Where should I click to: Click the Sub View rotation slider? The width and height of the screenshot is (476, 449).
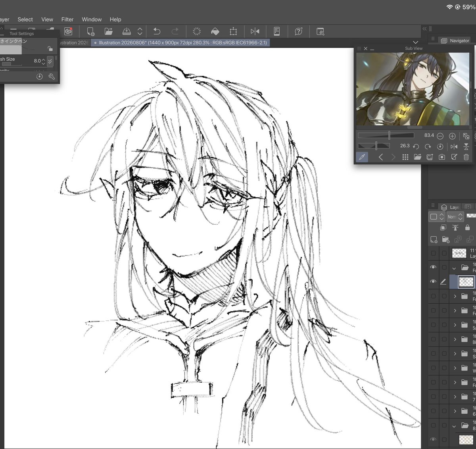click(x=374, y=146)
